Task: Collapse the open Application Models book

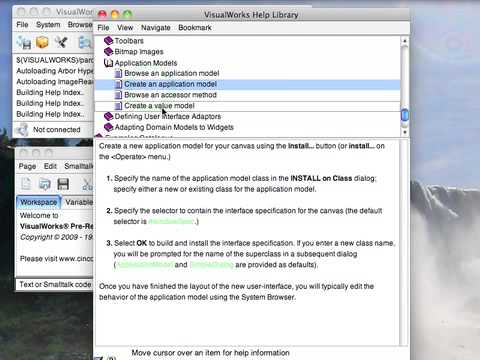Action: (108, 63)
